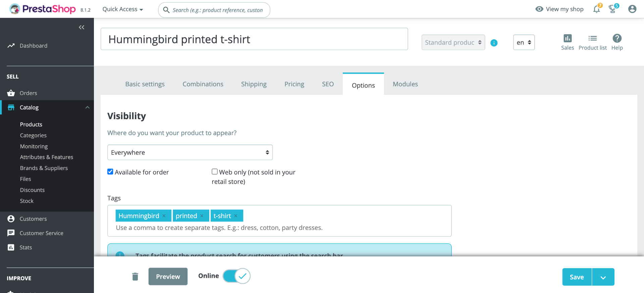The image size is (644, 293).
Task: Click the notifications bell icon
Action: tap(596, 9)
